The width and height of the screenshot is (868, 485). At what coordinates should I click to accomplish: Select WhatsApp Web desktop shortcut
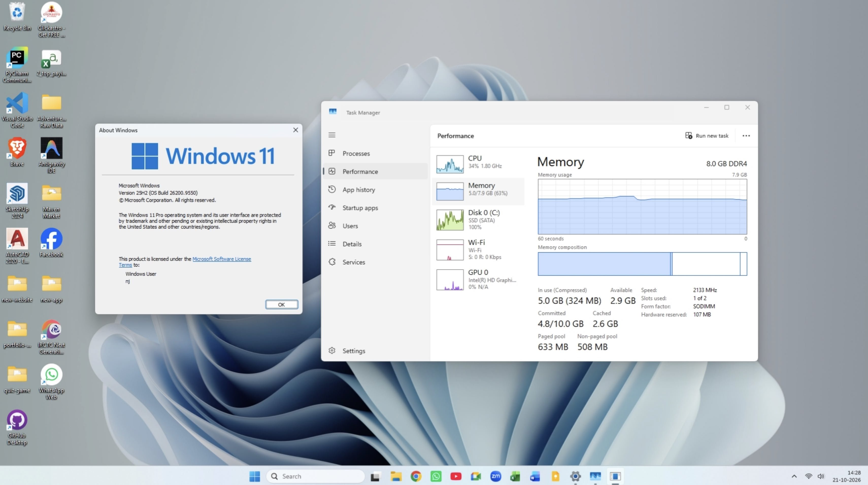click(x=51, y=382)
